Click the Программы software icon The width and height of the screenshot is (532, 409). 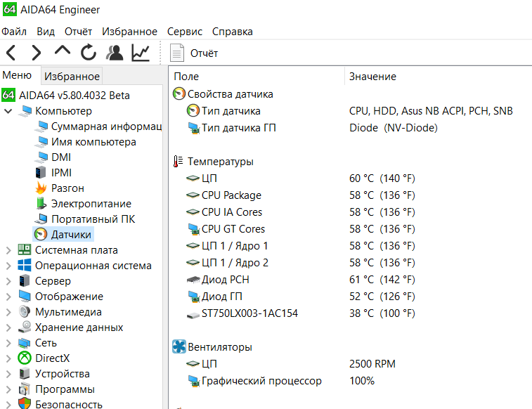point(25,389)
